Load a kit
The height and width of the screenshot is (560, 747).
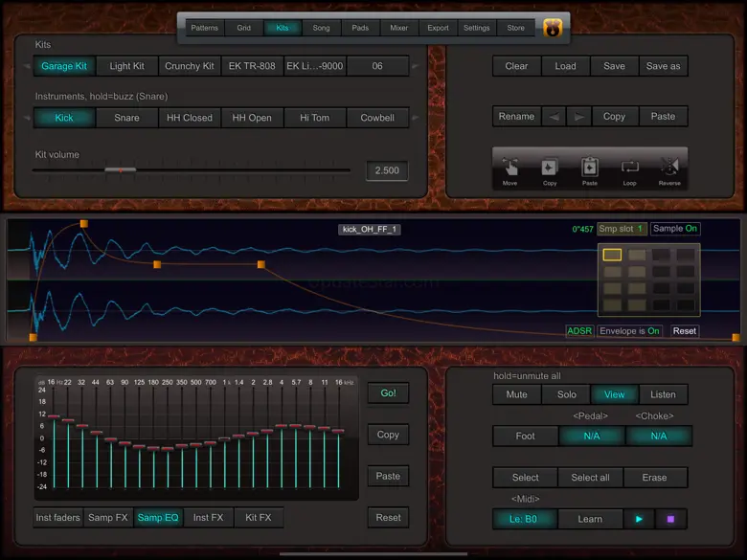click(565, 66)
